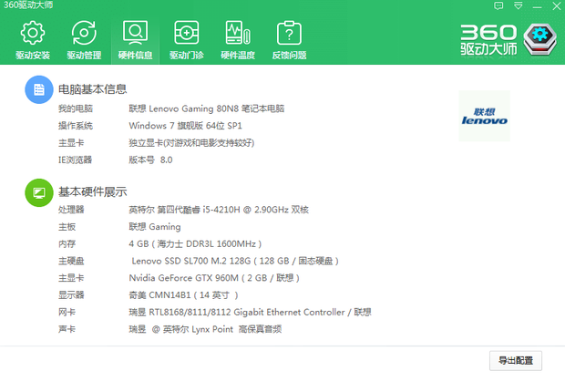Screen dimensions: 565x392
Task: Click the feedback chat bubble in title bar
Action: click(x=498, y=5)
